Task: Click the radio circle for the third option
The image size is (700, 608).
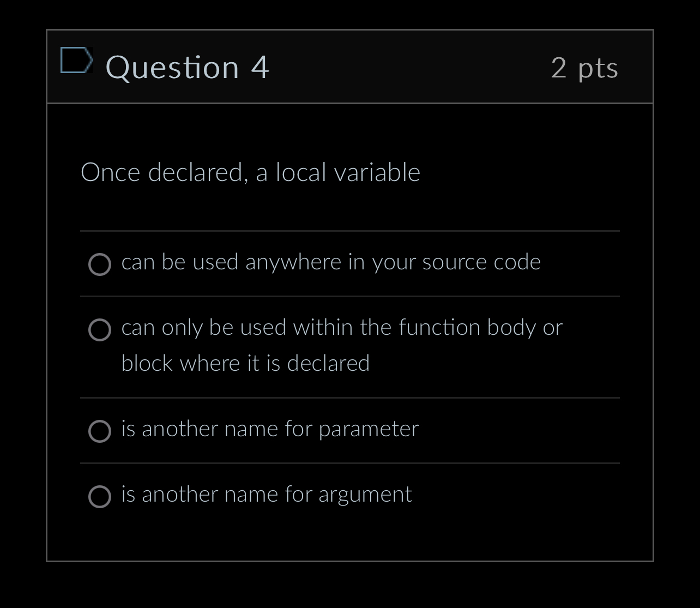Action: [100, 431]
